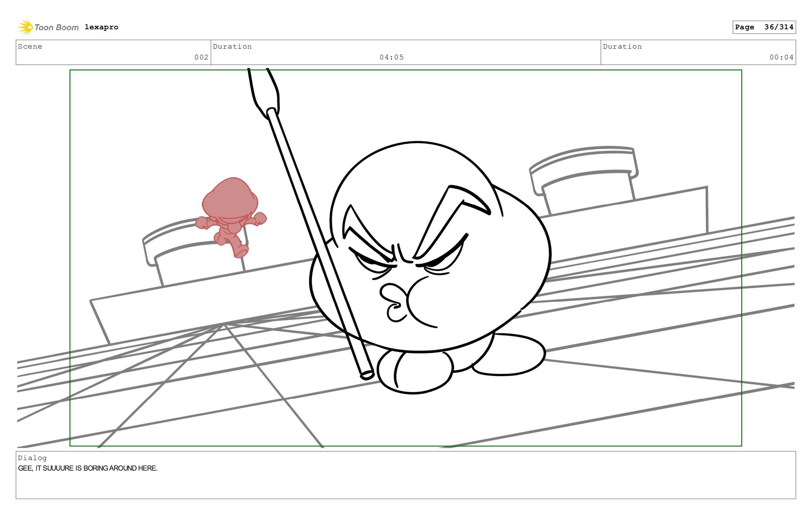Click the panel duration value '00:04'
The image size is (812, 524).
tap(782, 57)
